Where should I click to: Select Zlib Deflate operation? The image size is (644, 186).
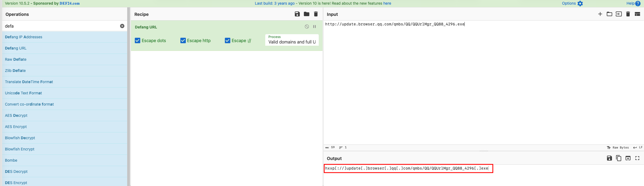[65, 71]
